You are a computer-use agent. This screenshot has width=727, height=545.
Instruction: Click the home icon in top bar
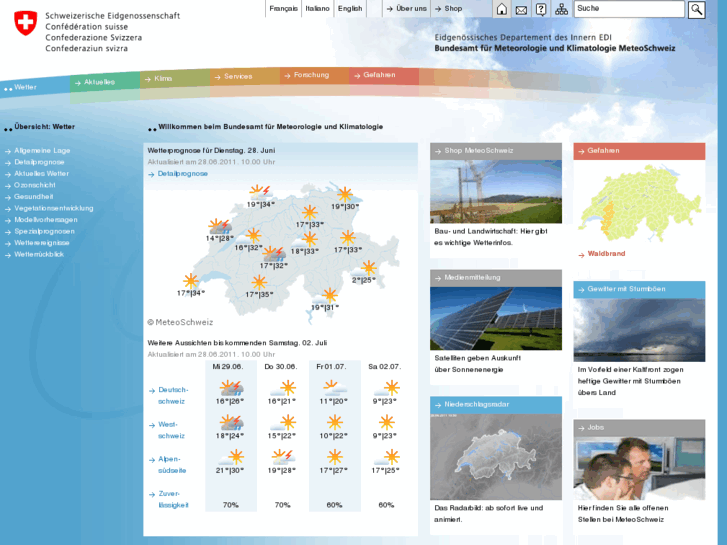point(502,9)
